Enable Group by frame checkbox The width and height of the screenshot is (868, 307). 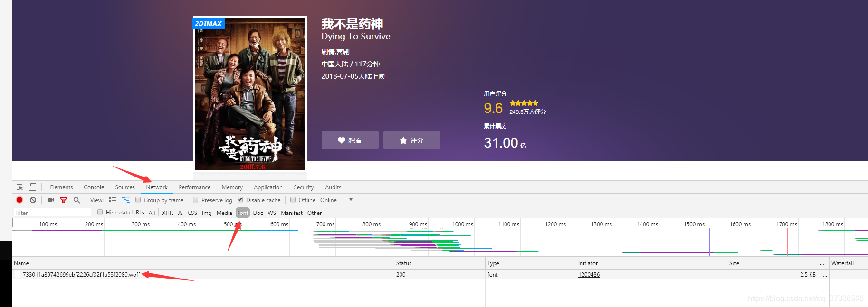pos(138,200)
